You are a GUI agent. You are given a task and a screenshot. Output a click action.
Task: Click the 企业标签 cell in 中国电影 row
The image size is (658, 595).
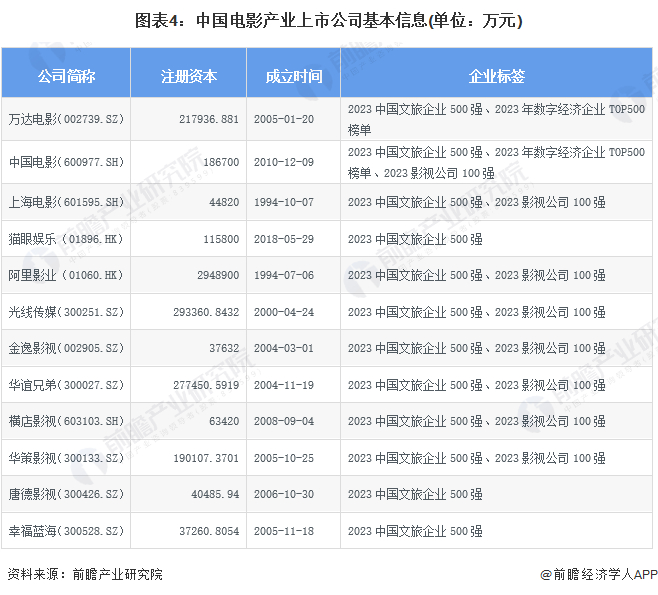496,162
